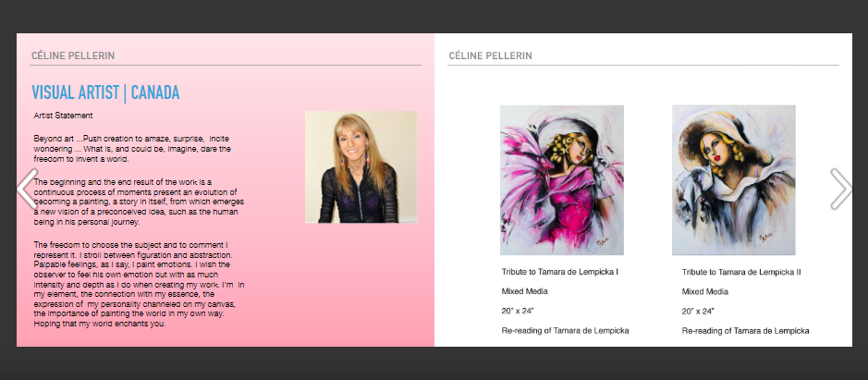Click Mixed Media label under first painting
This screenshot has width=868, height=380.
click(525, 291)
